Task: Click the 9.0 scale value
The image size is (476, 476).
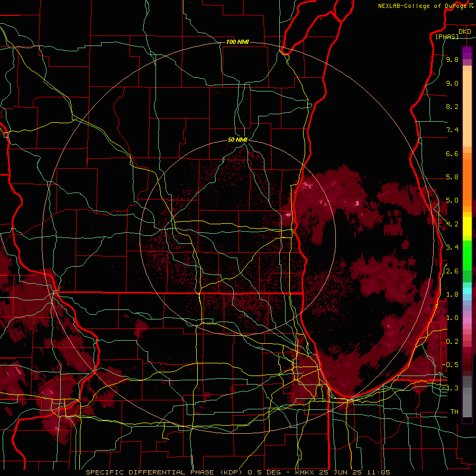Action: [x=452, y=83]
